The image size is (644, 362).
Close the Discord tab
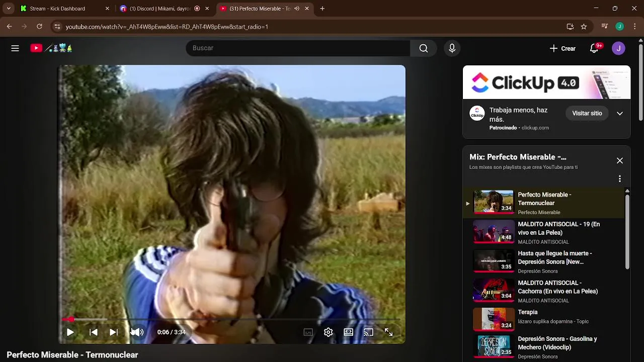click(x=207, y=9)
